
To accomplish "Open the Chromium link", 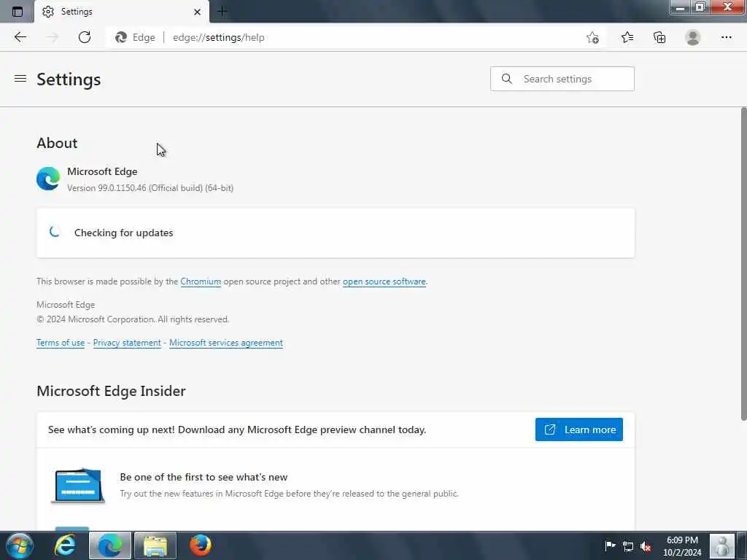I will [201, 281].
